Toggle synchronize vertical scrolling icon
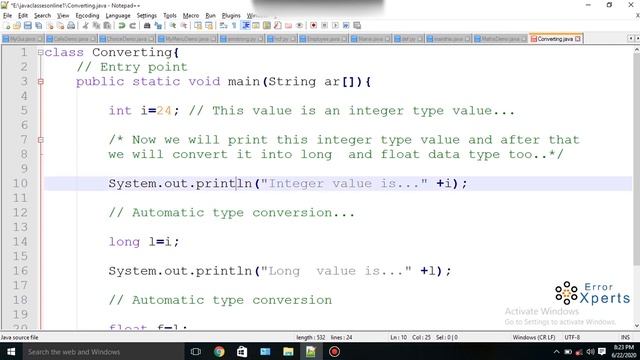 click(198, 25)
